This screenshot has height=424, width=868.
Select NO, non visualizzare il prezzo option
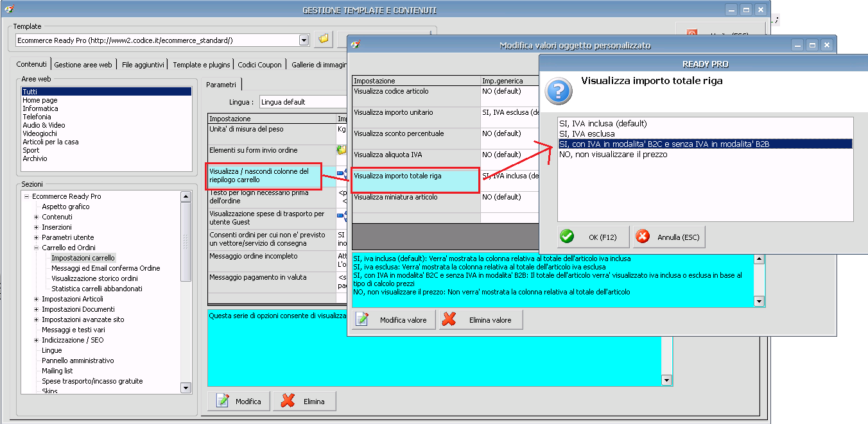pos(705,154)
